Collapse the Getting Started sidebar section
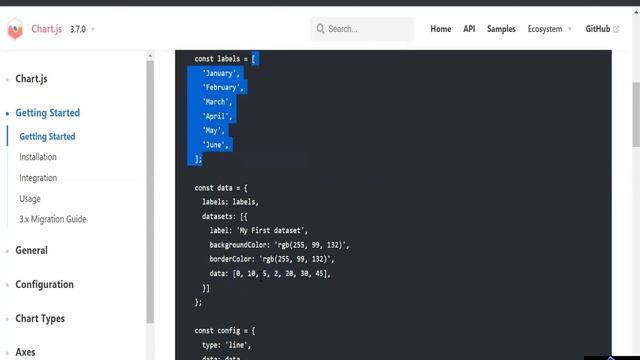 point(47,113)
